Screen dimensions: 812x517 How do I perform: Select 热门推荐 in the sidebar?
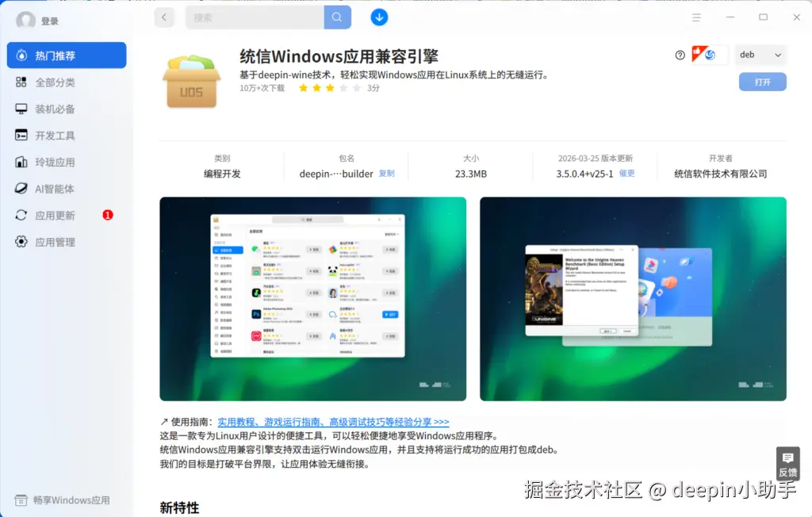coord(67,55)
